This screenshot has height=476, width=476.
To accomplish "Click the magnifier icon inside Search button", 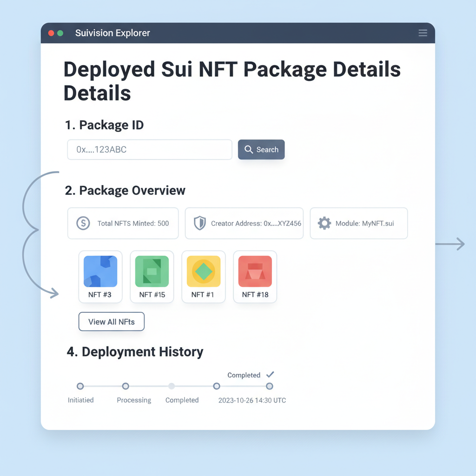I will point(249,149).
